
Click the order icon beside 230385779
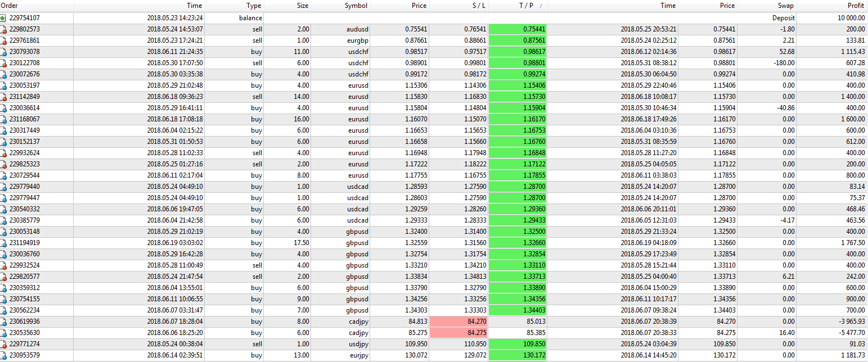[x=3, y=220]
